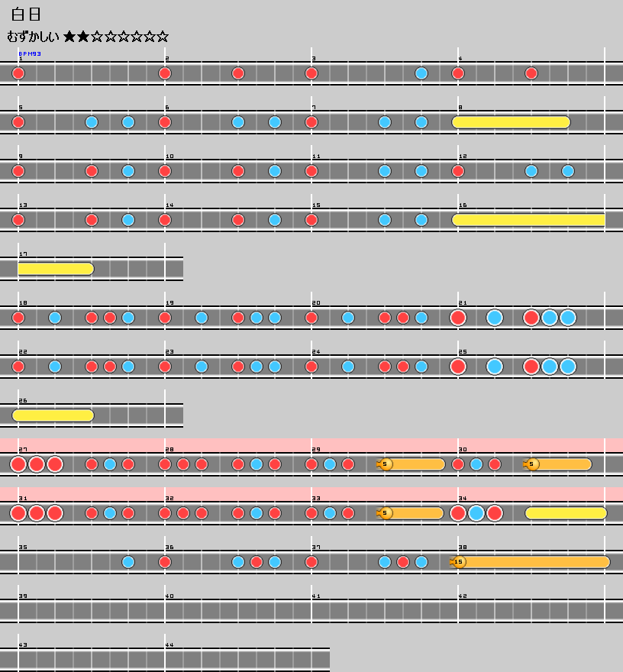Click the large blue note in measure 34

(476, 513)
